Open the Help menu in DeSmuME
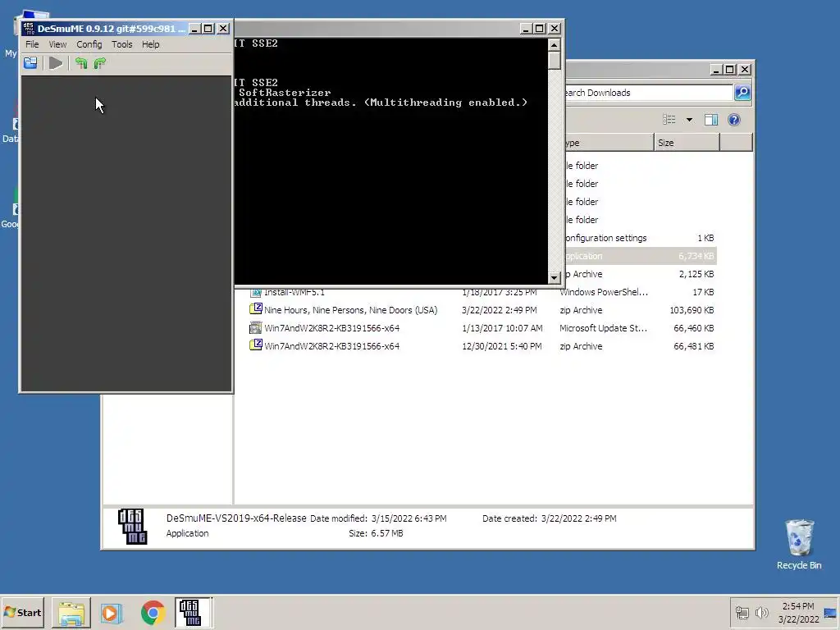This screenshot has height=630, width=840. pos(151,44)
